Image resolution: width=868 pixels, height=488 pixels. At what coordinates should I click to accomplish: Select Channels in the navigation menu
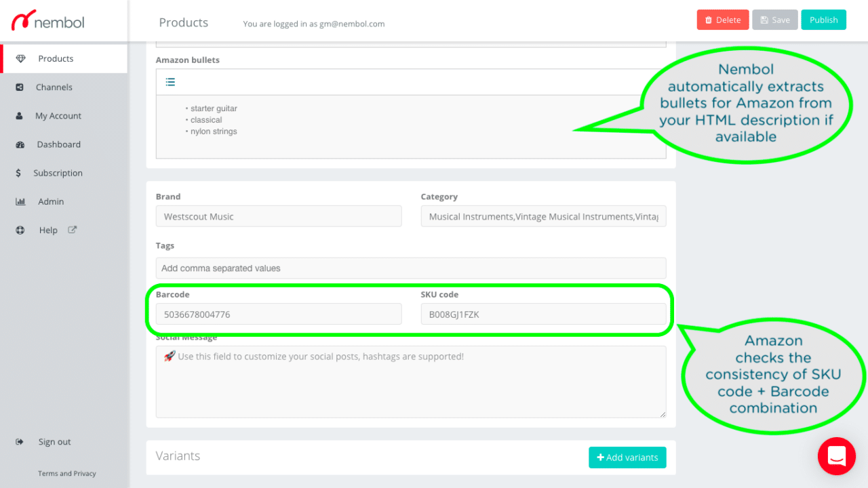(x=54, y=87)
